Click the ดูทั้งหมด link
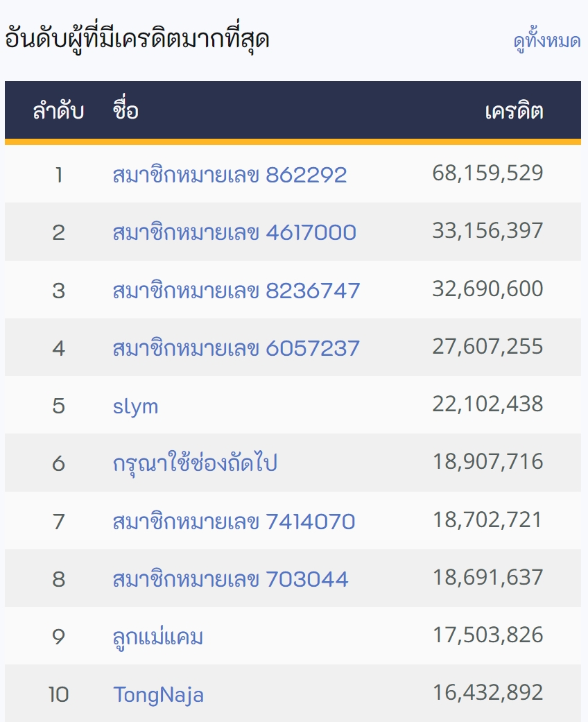The height and width of the screenshot is (722, 588). pyautogui.click(x=546, y=42)
